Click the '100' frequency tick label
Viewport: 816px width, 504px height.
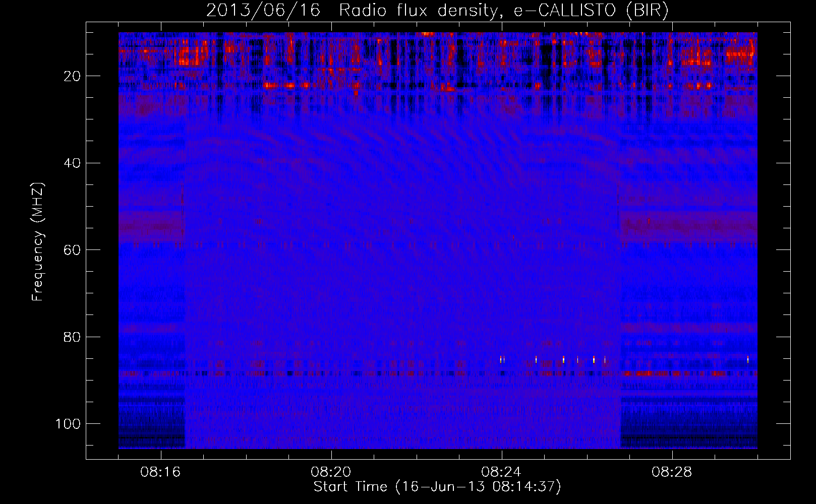(68, 424)
